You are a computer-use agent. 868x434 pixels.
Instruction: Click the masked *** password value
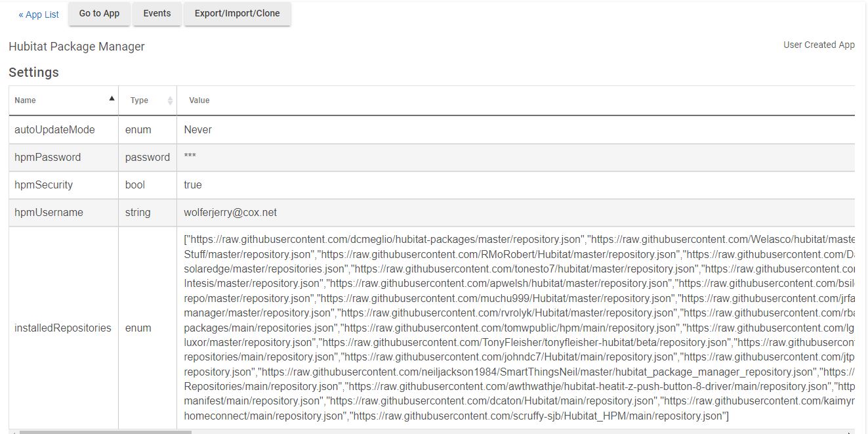[191, 158]
